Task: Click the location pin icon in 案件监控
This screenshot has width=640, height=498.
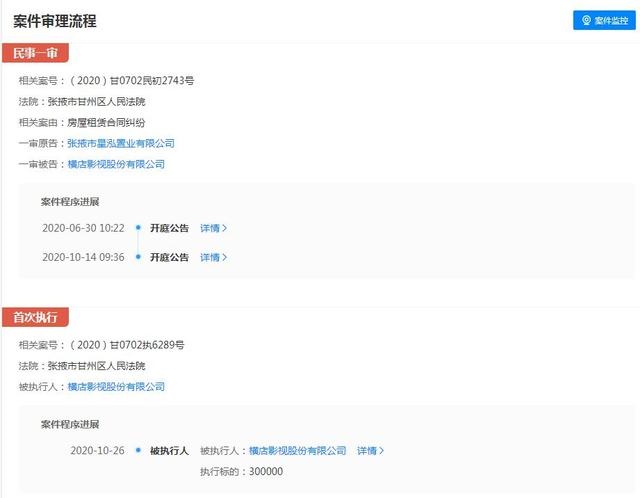Action: pyautogui.click(x=587, y=20)
